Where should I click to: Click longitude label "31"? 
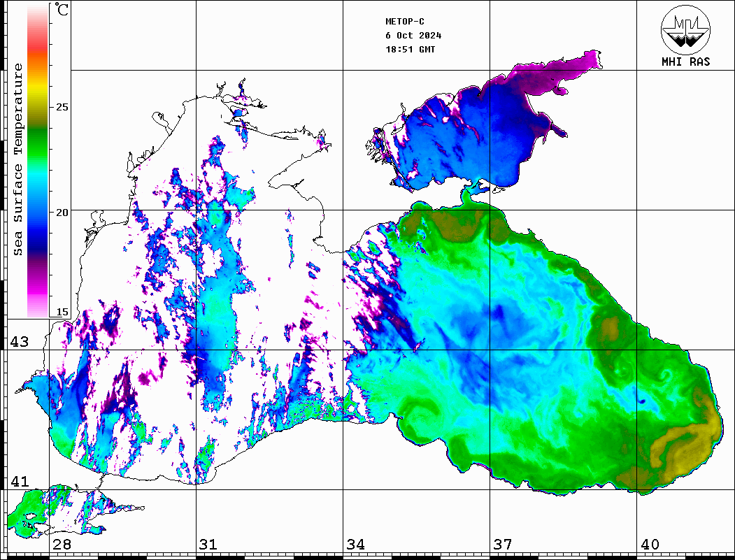point(208,544)
